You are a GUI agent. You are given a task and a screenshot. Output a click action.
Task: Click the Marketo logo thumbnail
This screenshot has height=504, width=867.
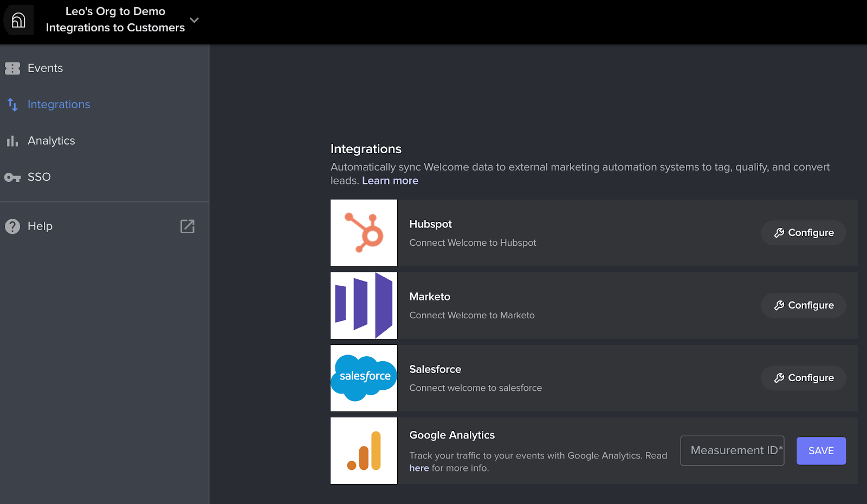[x=364, y=305]
